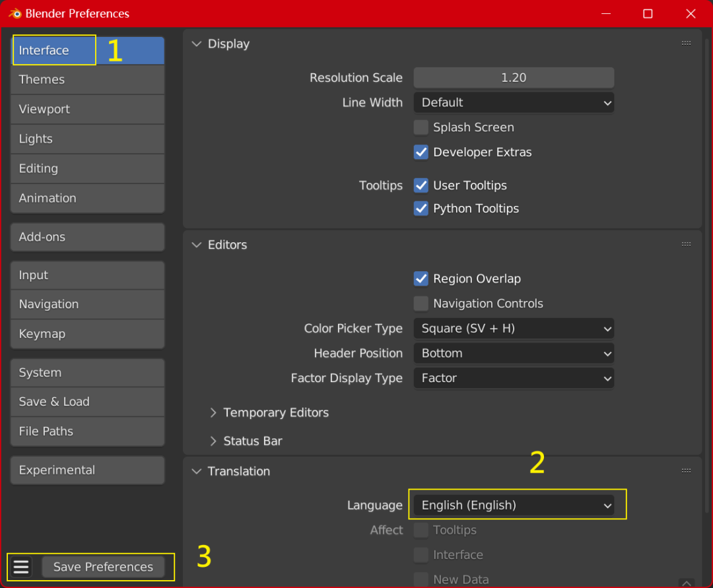Switch to Save & Load tab
Screen dimensions: 713x588
click(88, 402)
